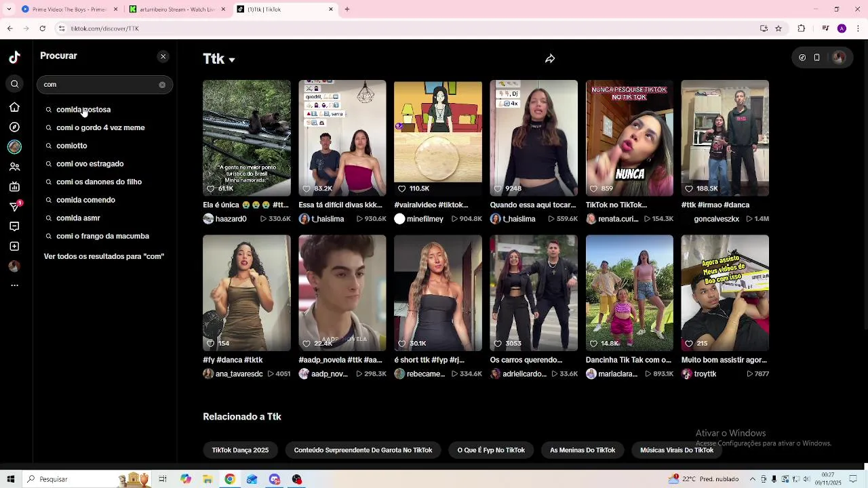Select the suggestion 'comi os danones do filho'
The width and height of the screenshot is (868, 488).
click(99, 182)
